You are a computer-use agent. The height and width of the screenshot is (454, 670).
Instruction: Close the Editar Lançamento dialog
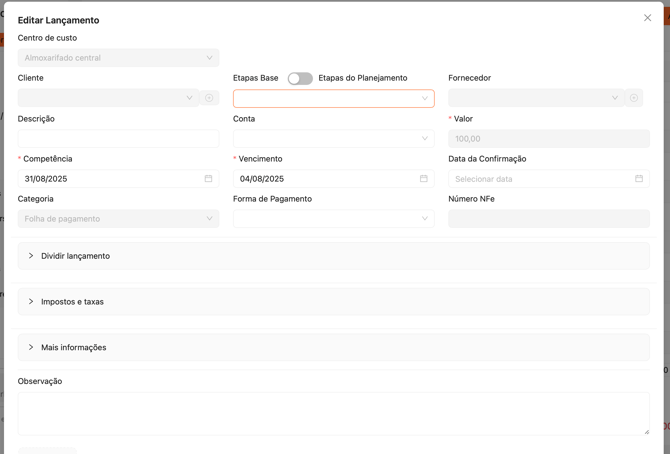coord(647,18)
